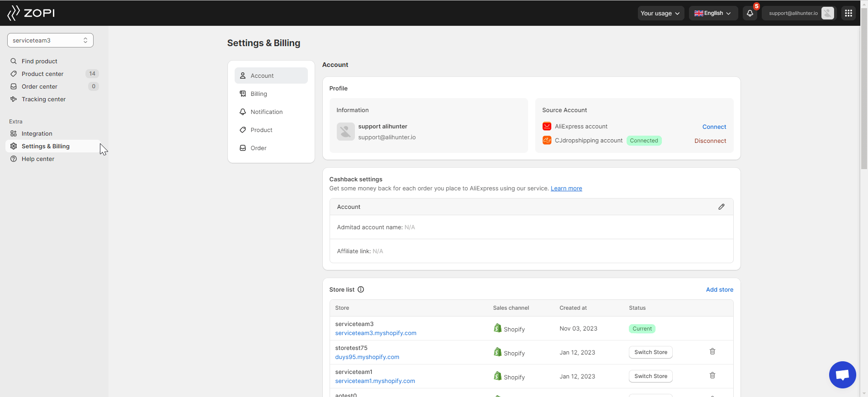
Task: Click the user avatar in the top bar
Action: [x=827, y=13]
